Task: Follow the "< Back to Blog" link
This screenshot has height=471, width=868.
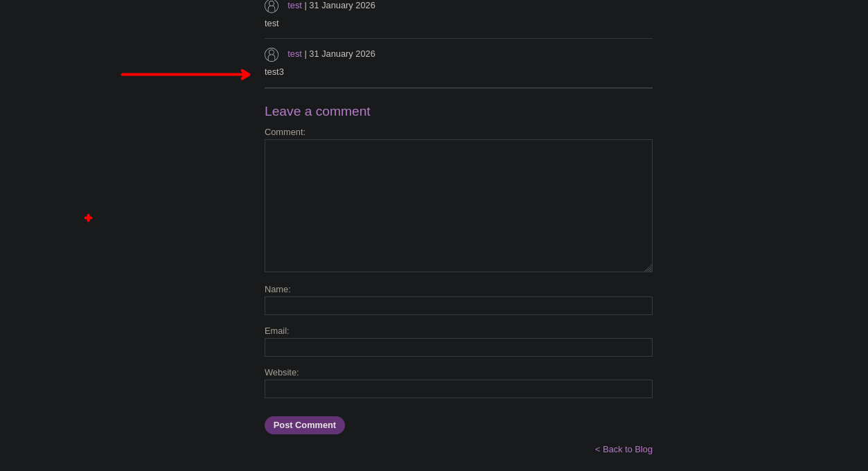Action: 623,450
